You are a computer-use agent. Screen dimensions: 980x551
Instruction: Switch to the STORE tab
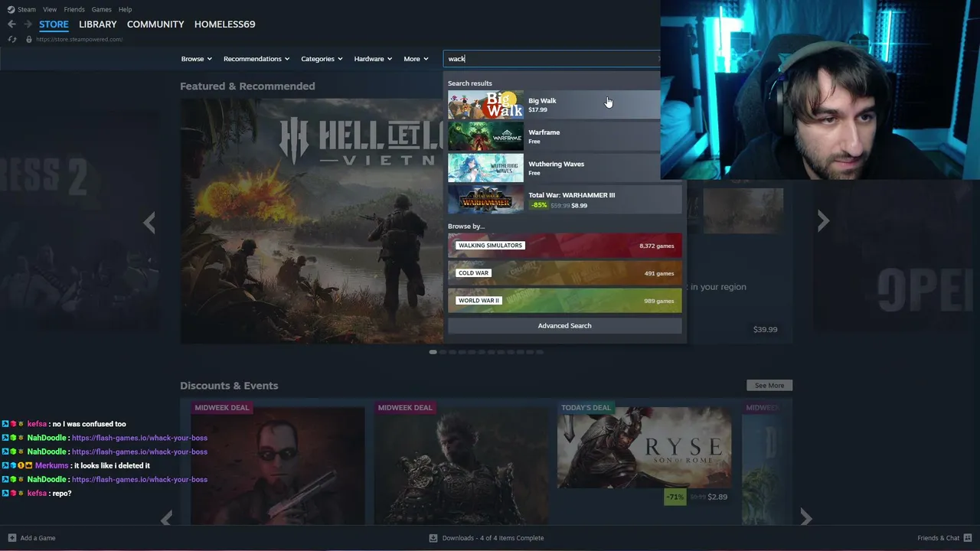pyautogui.click(x=54, y=24)
